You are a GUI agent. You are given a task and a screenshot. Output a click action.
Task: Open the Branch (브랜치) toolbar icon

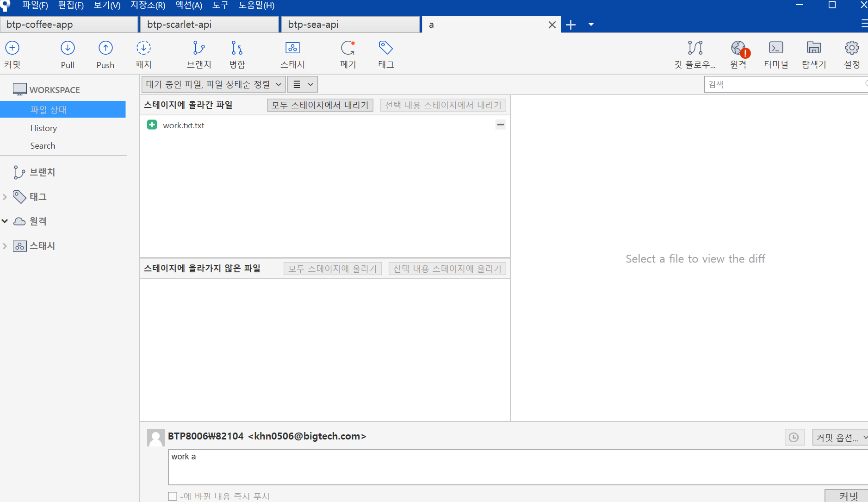pyautogui.click(x=199, y=54)
